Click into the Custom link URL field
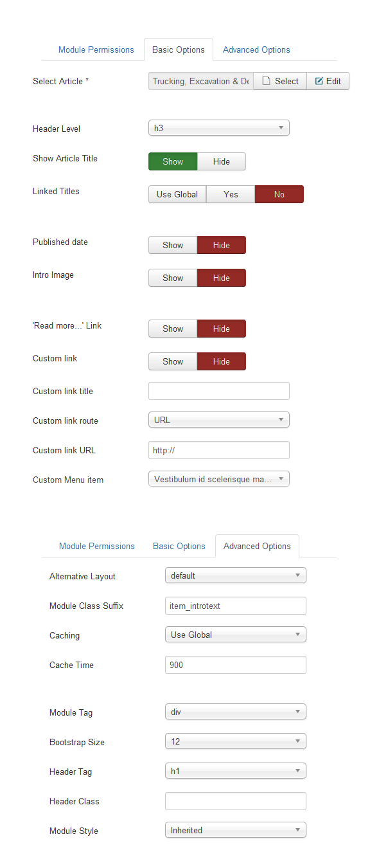 tap(219, 450)
